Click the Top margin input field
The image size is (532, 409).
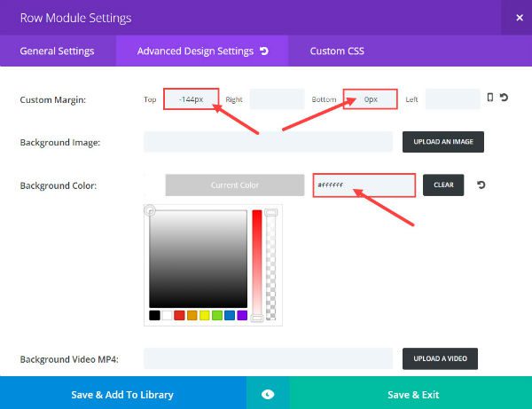[x=191, y=99]
